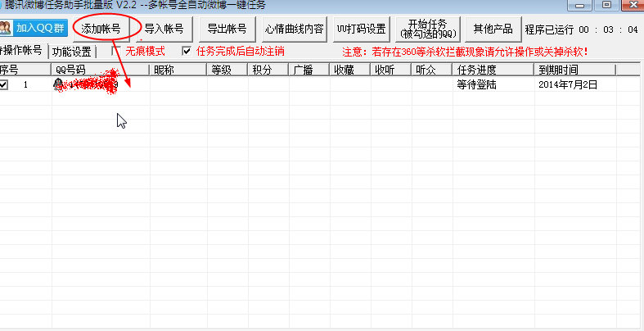The width and height of the screenshot is (644, 331).
Task: Click the red antivirus warning notice text
Action: coord(466,52)
